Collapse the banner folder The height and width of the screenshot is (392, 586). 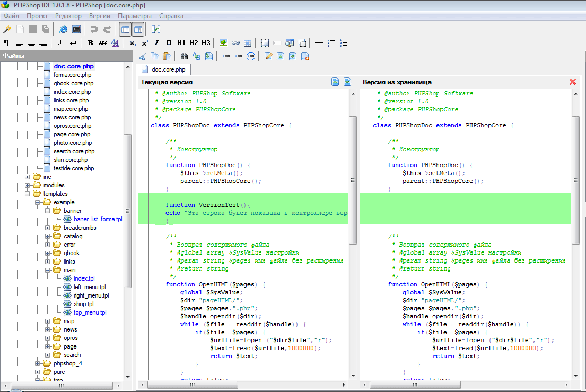pyautogui.click(x=47, y=211)
